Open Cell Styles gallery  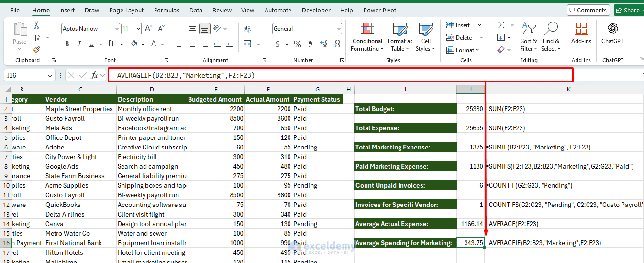coord(425,37)
